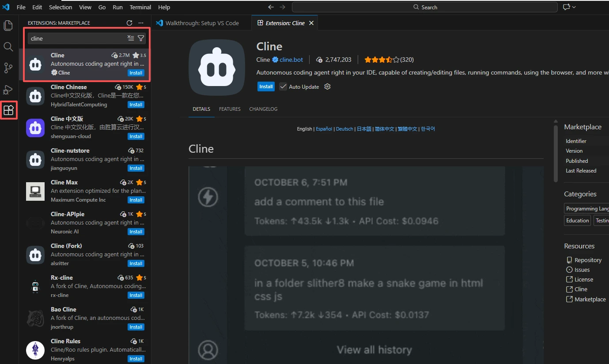The height and width of the screenshot is (364, 609).
Task: Switch to the Features tab
Action: click(x=230, y=109)
